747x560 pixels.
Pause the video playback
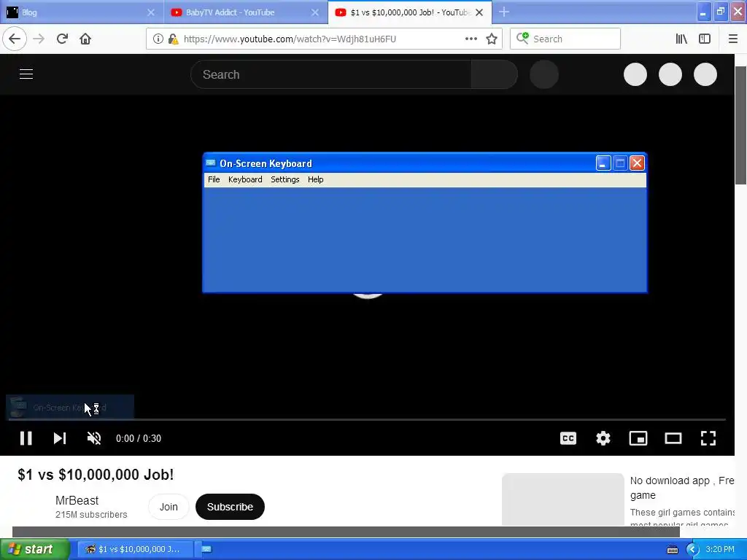26,438
